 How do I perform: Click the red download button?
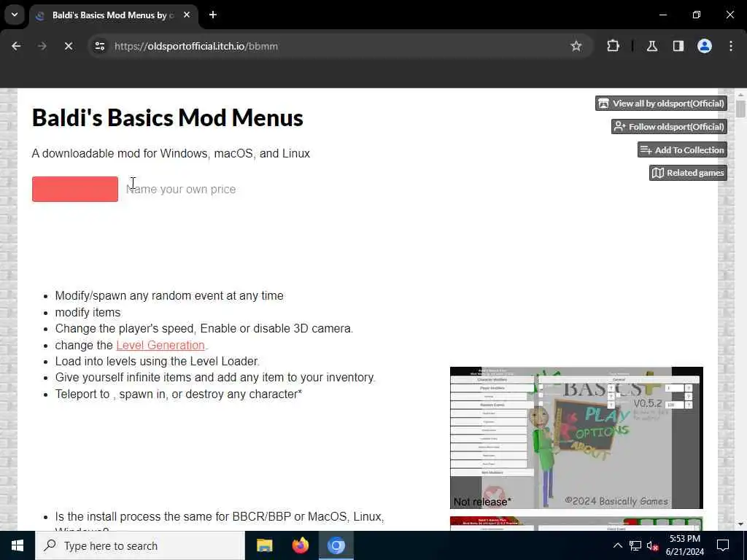click(75, 189)
